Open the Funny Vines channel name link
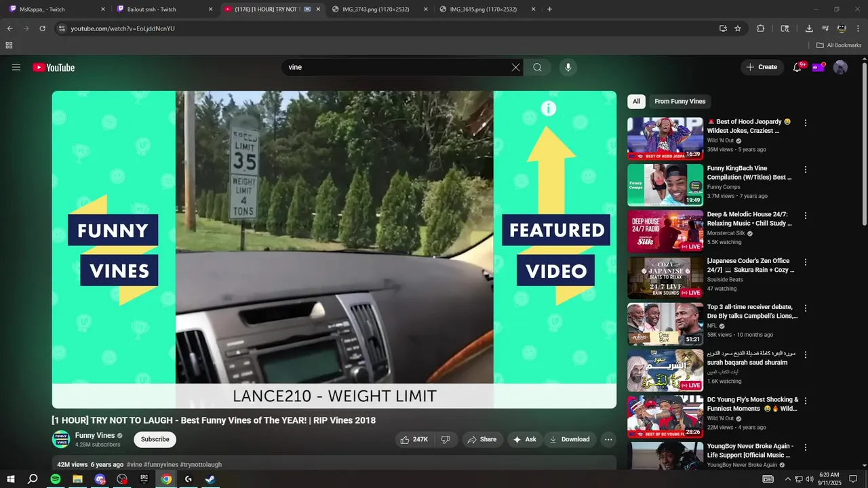Screen dimensions: 868x488 pos(95,436)
